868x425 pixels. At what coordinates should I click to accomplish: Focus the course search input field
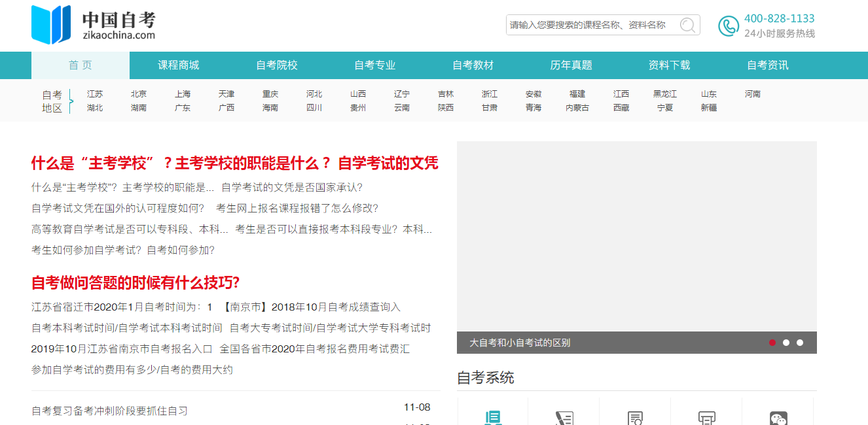[x=592, y=25]
